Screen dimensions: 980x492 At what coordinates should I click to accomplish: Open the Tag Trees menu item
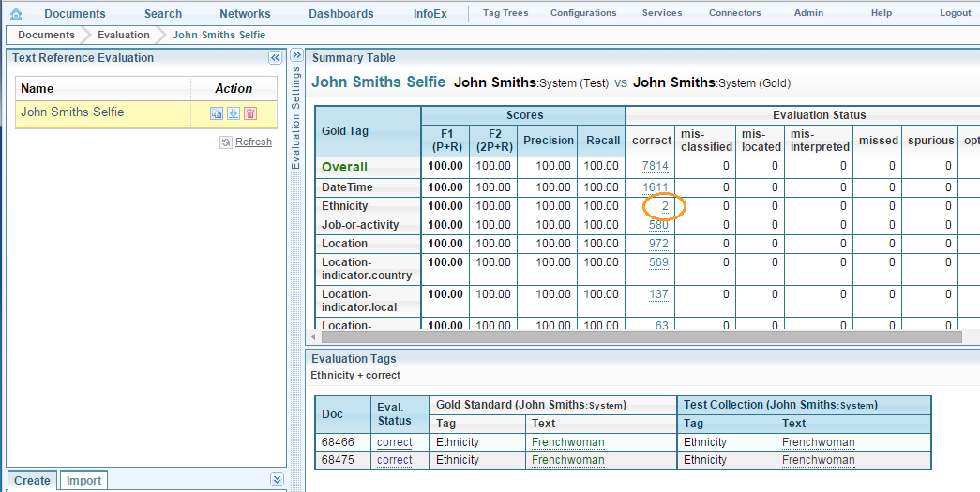505,13
